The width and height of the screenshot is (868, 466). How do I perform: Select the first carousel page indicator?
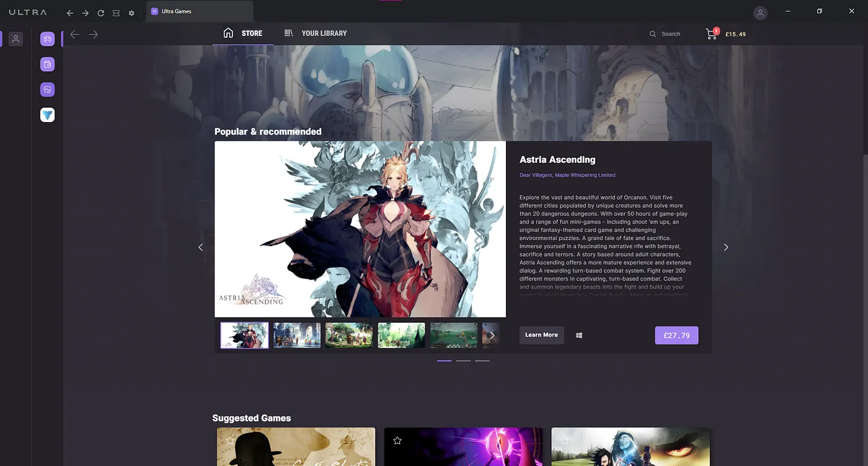(x=444, y=361)
